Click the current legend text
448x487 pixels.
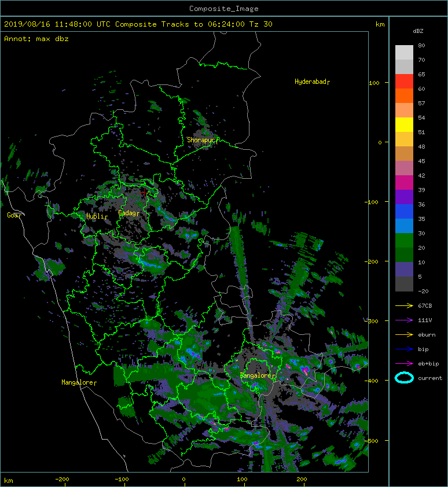430,378
